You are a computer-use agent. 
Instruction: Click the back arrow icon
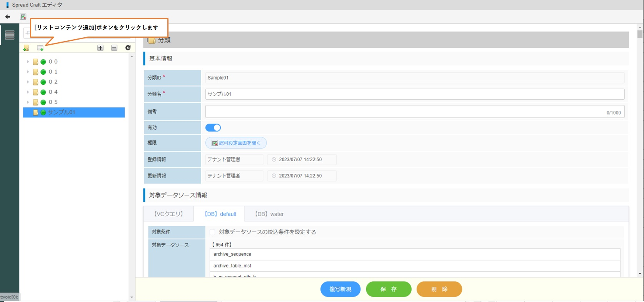[8, 17]
